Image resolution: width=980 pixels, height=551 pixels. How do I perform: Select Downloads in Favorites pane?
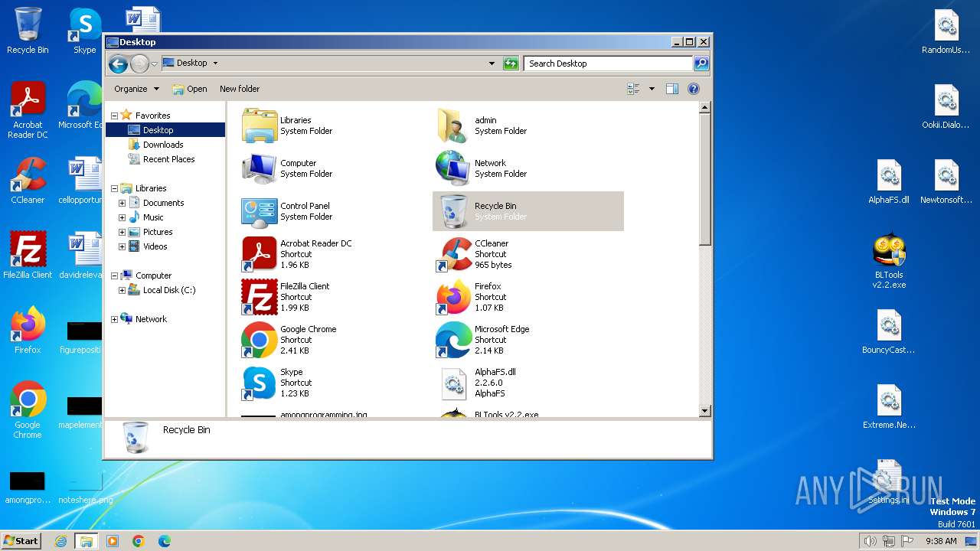[x=163, y=145]
